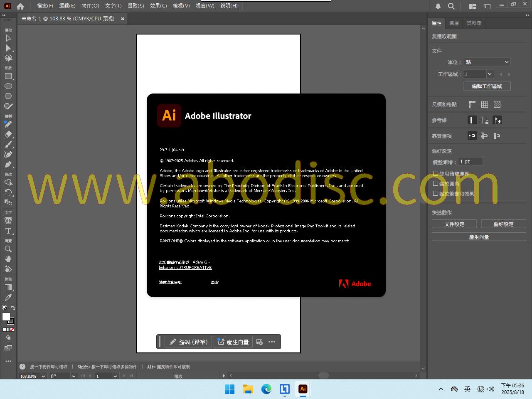
Task: Toggle snap to point icon
Action: (x=472, y=136)
